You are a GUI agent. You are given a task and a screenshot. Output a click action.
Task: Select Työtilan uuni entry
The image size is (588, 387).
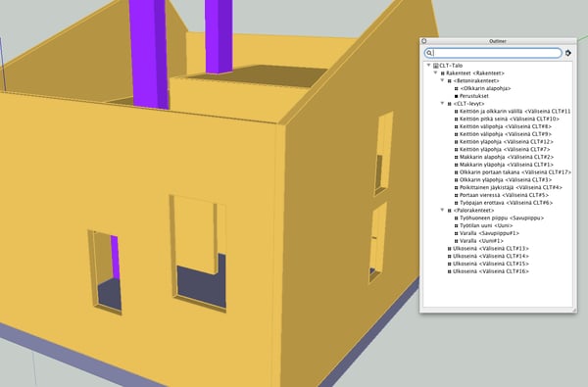point(486,225)
